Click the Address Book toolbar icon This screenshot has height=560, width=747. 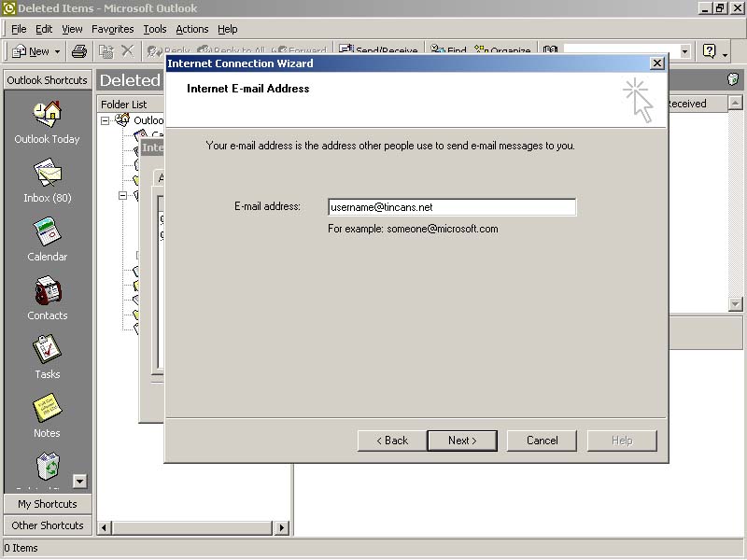tap(550, 50)
